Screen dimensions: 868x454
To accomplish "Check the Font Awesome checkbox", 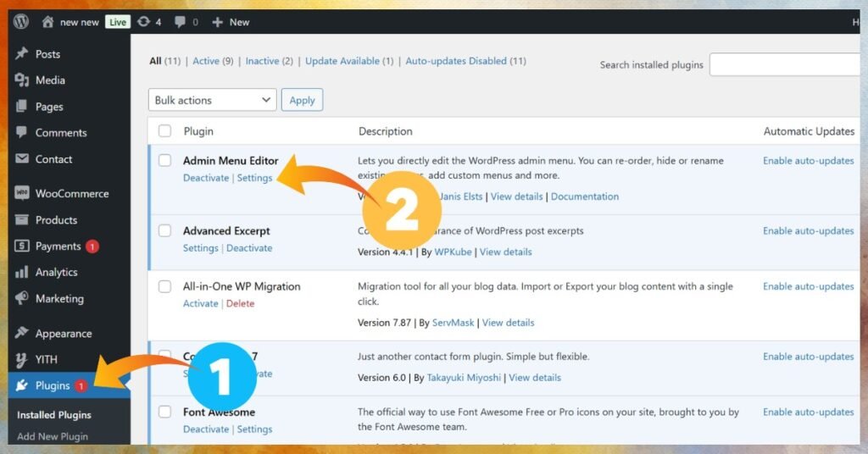I will point(164,412).
